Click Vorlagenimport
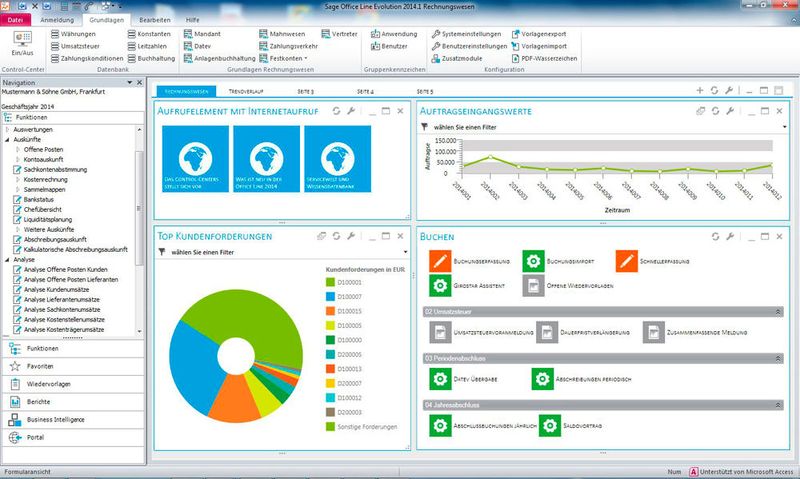Screen dimensions: 800x479 click(x=539, y=46)
